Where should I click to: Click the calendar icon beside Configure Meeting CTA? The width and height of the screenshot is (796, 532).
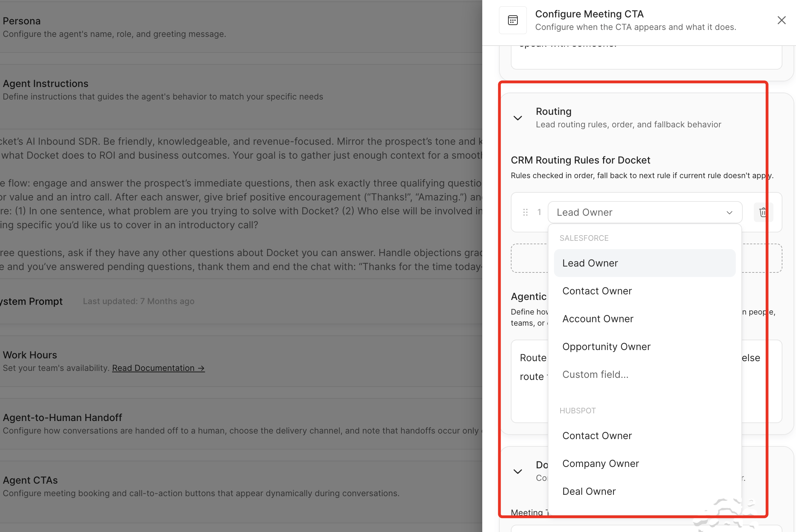513,20
